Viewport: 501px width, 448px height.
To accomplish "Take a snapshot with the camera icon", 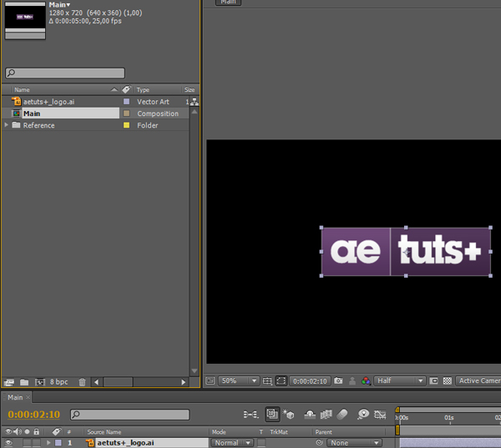I will tap(338, 380).
